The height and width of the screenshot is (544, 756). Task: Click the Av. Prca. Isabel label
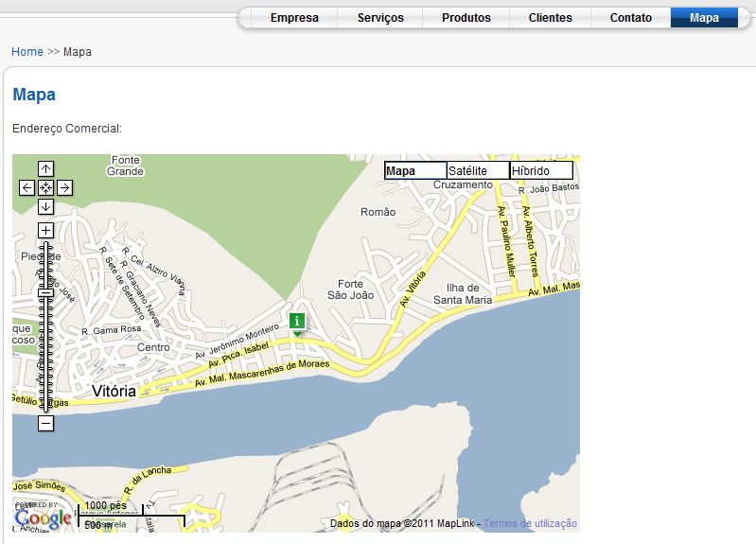(238, 355)
